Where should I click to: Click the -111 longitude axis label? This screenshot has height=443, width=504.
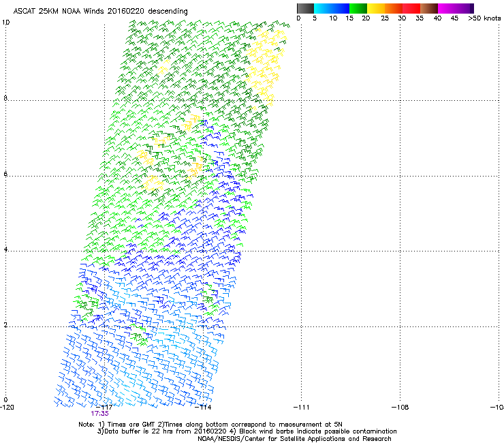click(301, 407)
